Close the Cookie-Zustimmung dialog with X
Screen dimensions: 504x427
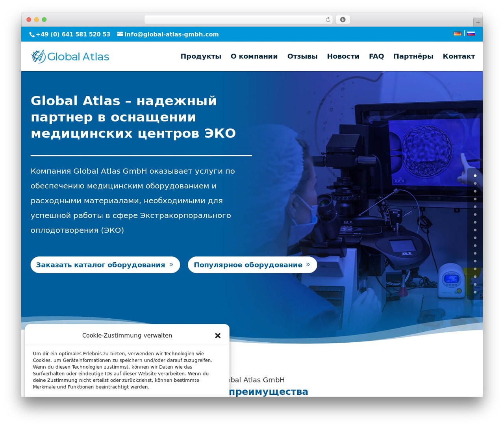[x=218, y=336]
